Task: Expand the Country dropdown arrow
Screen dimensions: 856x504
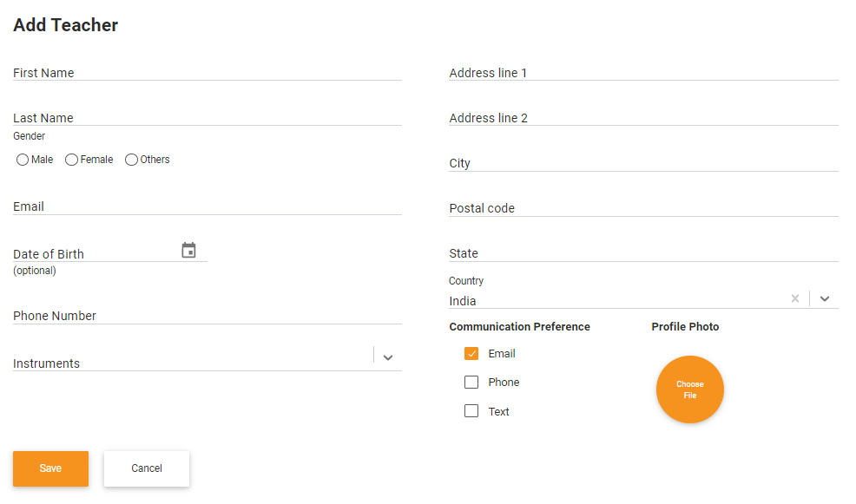Action: (x=825, y=299)
